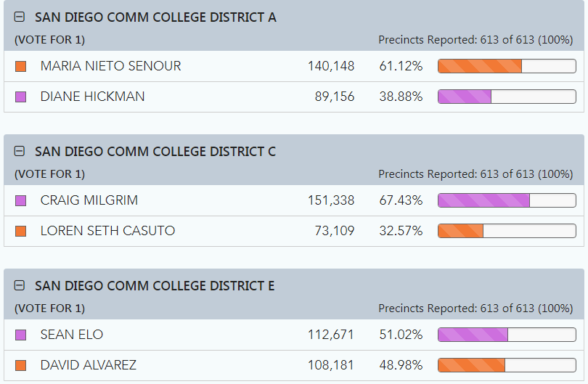This screenshot has height=384, width=588.
Task: Click Craig Milgrim's vote count 151,338
Action: 331,200
